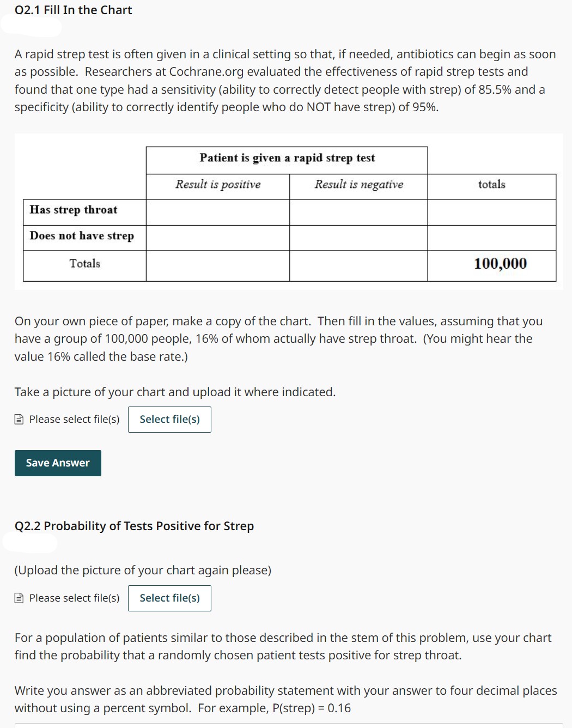The width and height of the screenshot is (572, 728).
Task: Click the 'Result is negative' column header
Action: tap(359, 185)
